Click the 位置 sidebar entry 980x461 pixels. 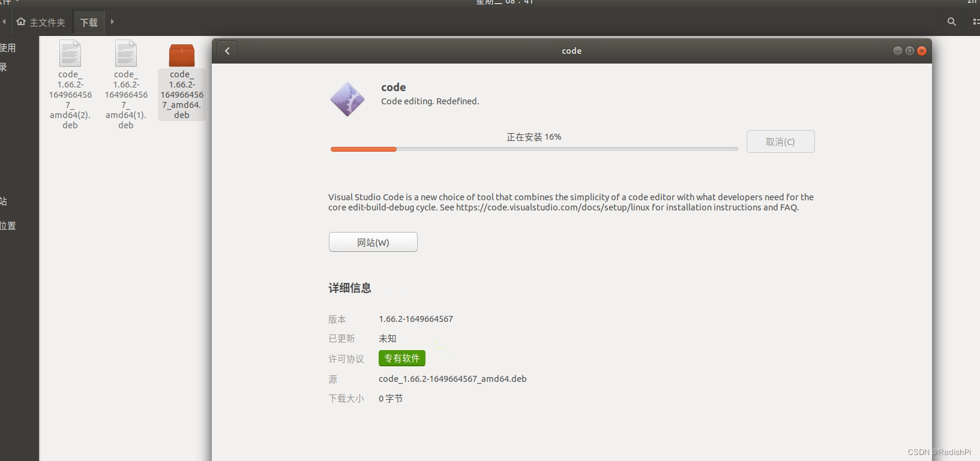tap(8, 225)
